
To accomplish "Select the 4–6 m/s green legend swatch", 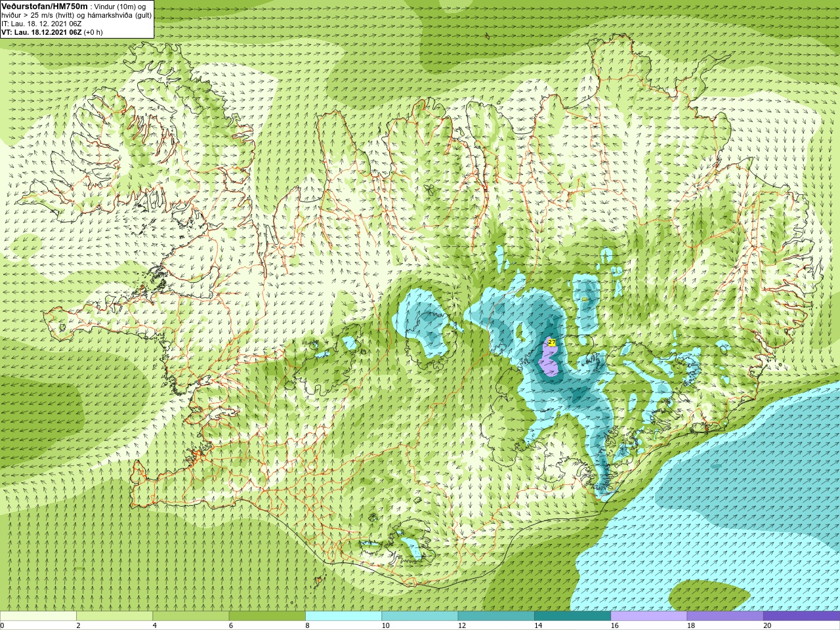I will pos(191,616).
